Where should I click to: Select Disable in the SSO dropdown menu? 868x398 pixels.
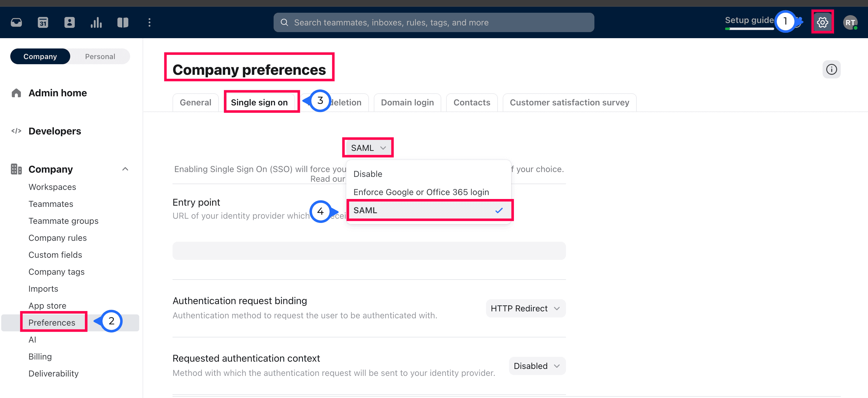(368, 174)
